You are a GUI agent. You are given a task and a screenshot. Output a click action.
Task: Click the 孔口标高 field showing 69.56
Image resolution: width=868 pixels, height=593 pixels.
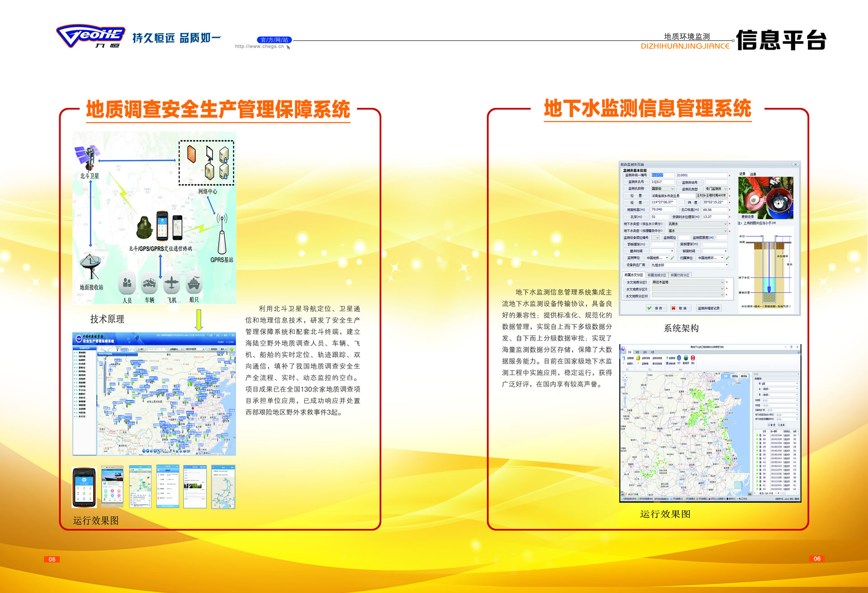(715, 210)
